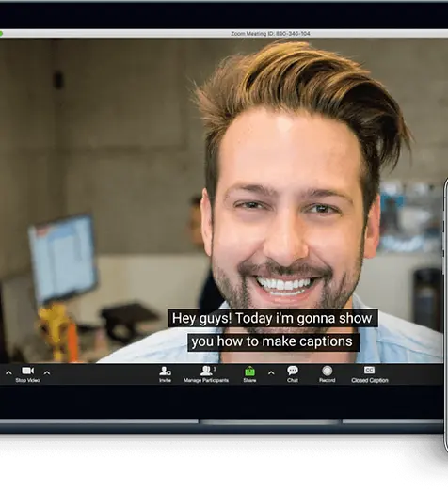The width and height of the screenshot is (448, 491).
Task: Click the Invite text label
Action: click(x=165, y=380)
